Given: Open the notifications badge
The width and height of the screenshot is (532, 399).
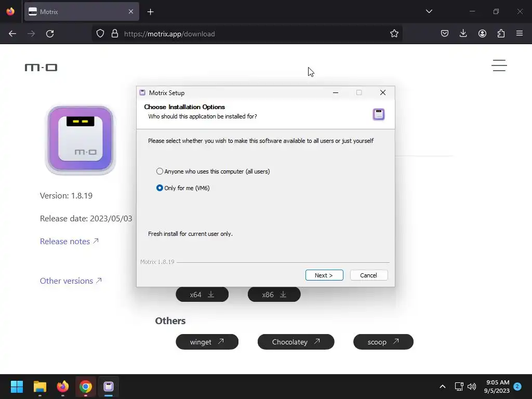Looking at the screenshot, I should [x=517, y=386].
